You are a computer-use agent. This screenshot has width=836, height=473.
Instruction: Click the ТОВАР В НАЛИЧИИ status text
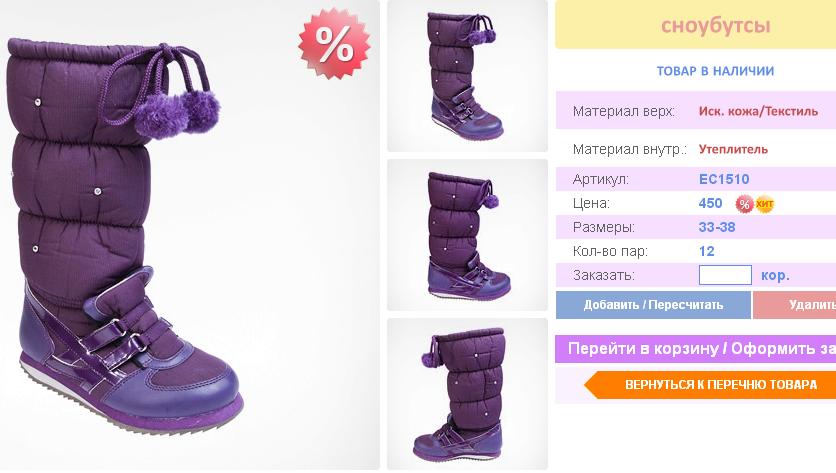click(x=715, y=71)
